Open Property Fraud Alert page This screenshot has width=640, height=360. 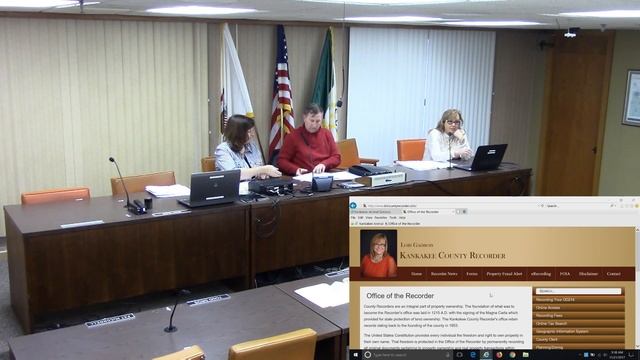(504, 274)
